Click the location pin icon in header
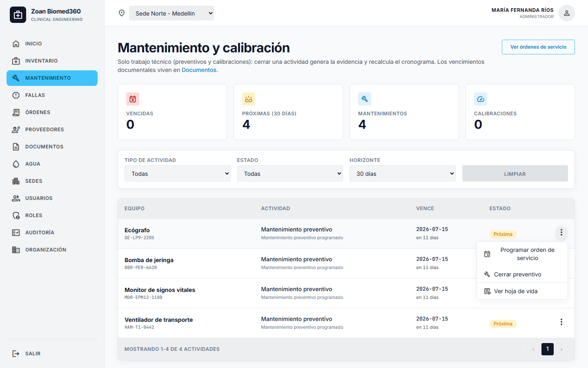588x368 pixels. click(x=122, y=13)
